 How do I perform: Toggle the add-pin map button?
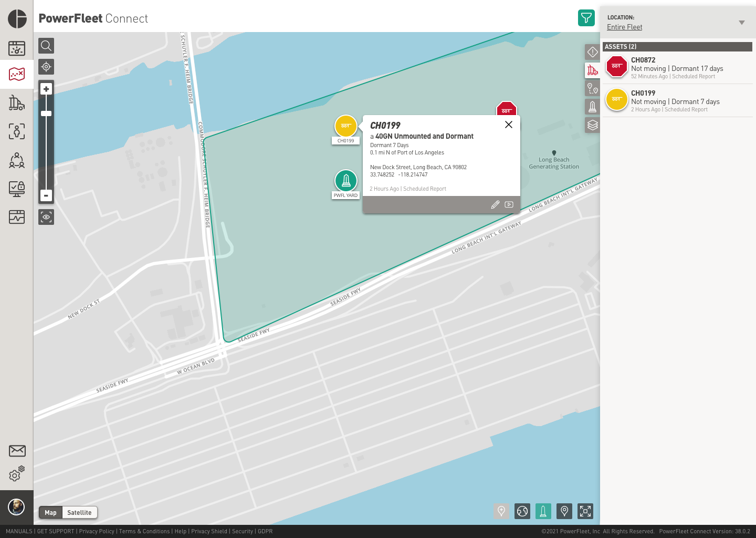pyautogui.click(x=501, y=511)
